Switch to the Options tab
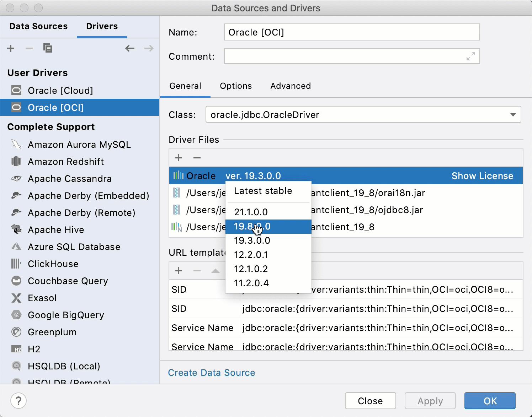Viewport: 532px width, 417px height. pyautogui.click(x=236, y=86)
